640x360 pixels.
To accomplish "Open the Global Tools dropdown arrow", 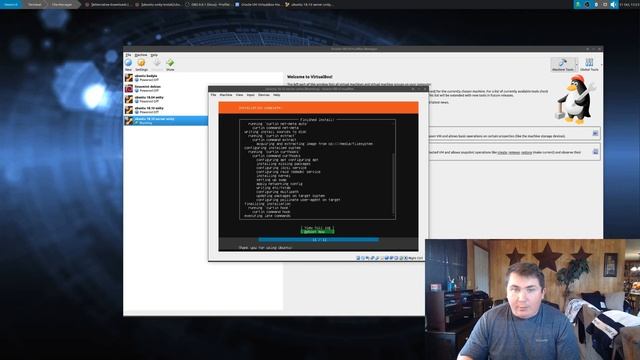I will pyautogui.click(x=601, y=64).
